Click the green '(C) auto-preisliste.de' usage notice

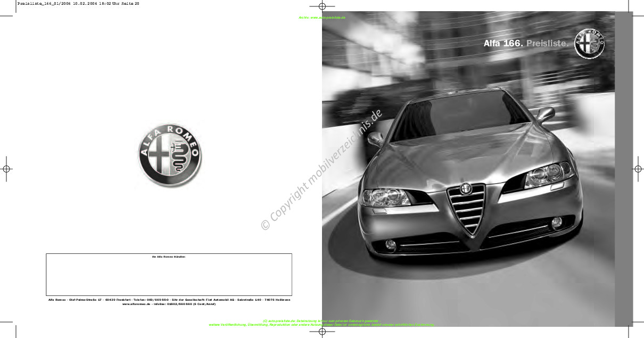(321, 321)
